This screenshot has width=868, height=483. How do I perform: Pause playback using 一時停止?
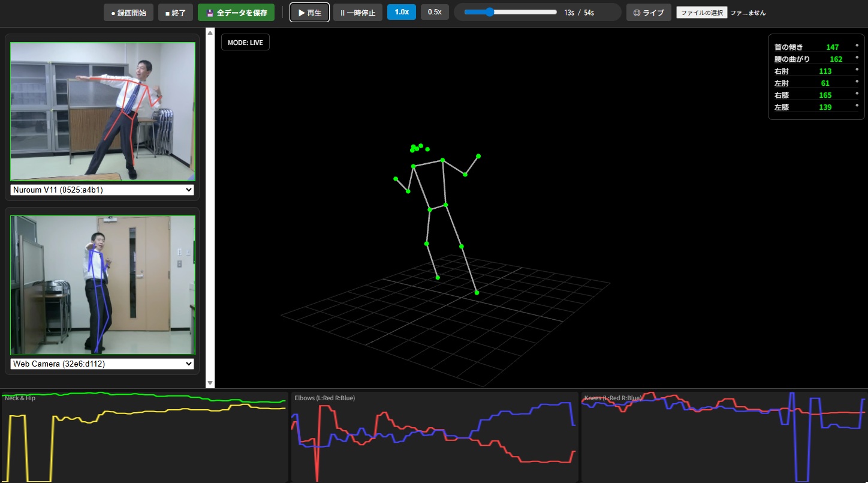click(358, 13)
